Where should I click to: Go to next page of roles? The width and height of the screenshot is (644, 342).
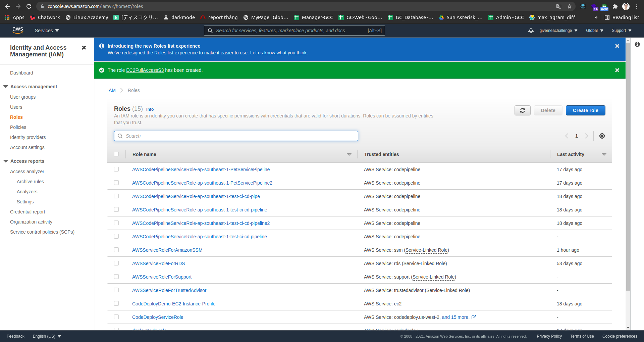click(x=587, y=136)
